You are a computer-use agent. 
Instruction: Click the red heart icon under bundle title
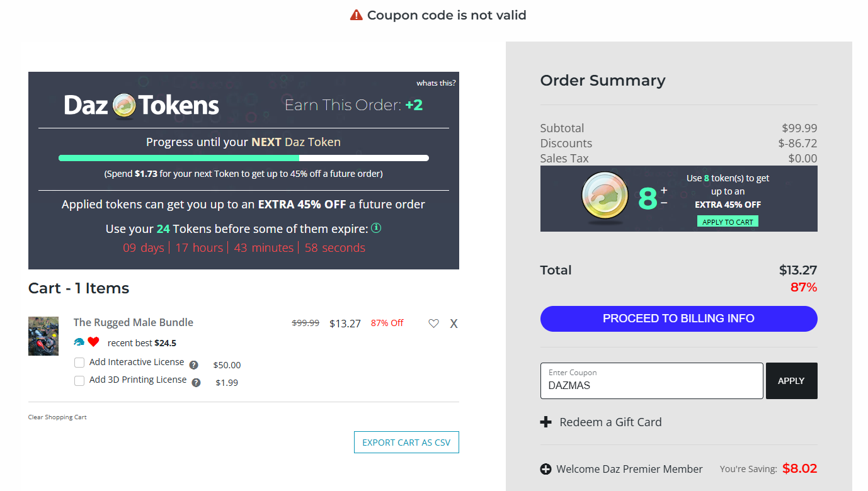coord(93,342)
